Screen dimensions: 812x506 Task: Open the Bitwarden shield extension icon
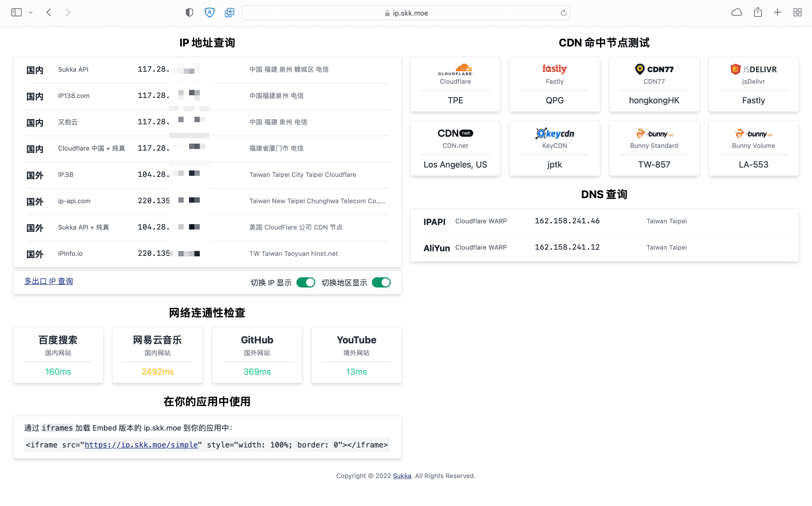point(209,13)
